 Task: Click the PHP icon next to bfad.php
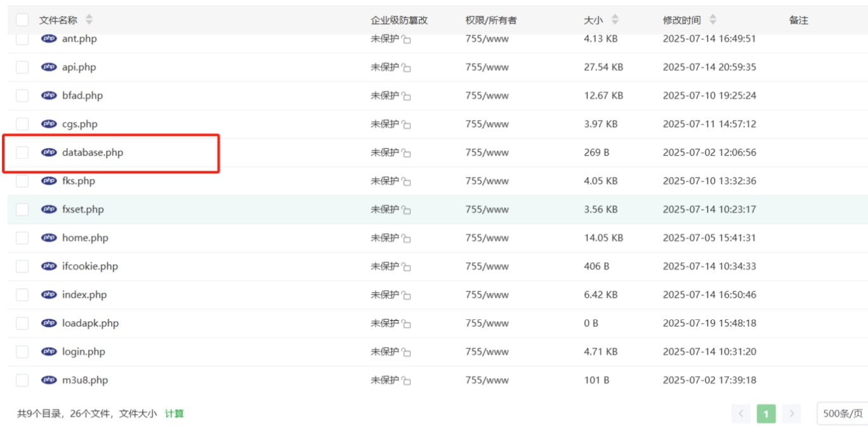tap(49, 95)
